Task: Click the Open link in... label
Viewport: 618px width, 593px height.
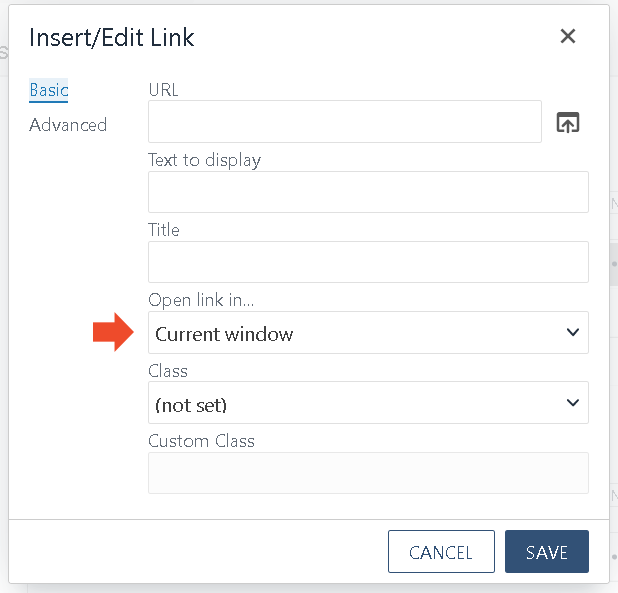Action: point(201,300)
